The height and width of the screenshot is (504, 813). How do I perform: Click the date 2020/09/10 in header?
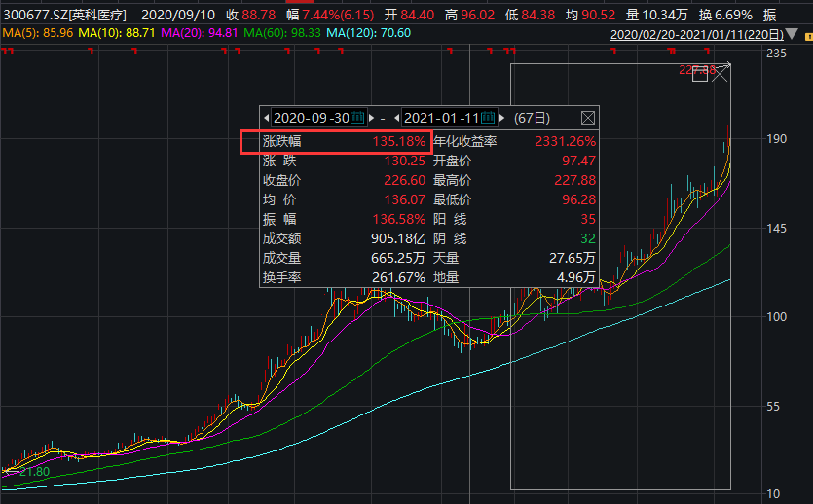point(178,15)
